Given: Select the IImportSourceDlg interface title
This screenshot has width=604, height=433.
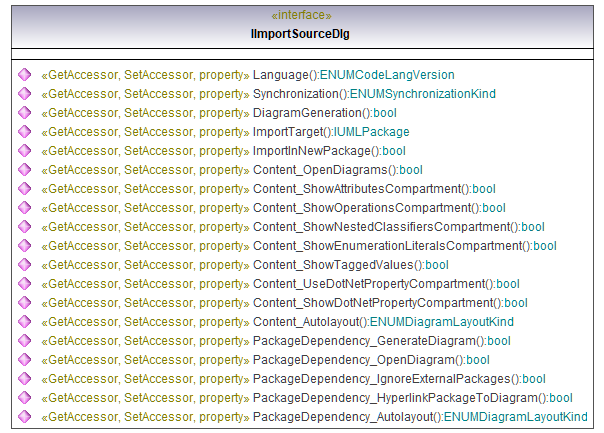Looking at the screenshot, I should (x=301, y=34).
